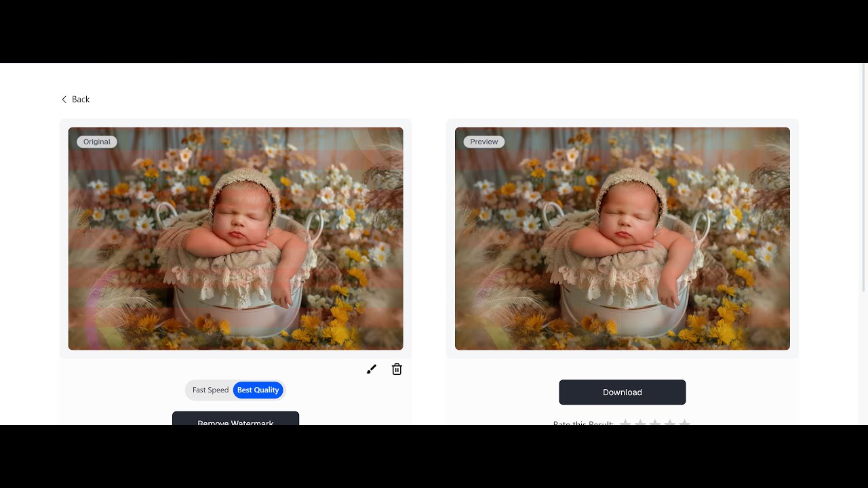Go back using the Back link

75,100
